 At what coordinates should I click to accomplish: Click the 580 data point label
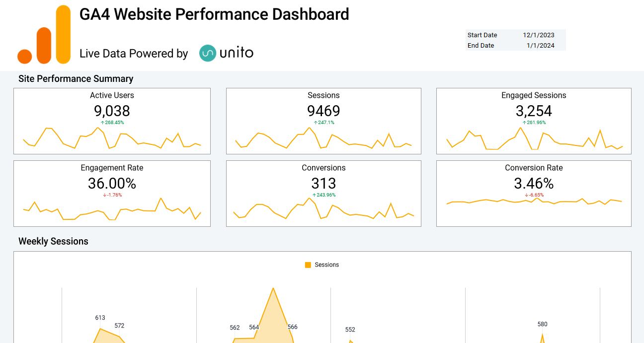click(542, 324)
